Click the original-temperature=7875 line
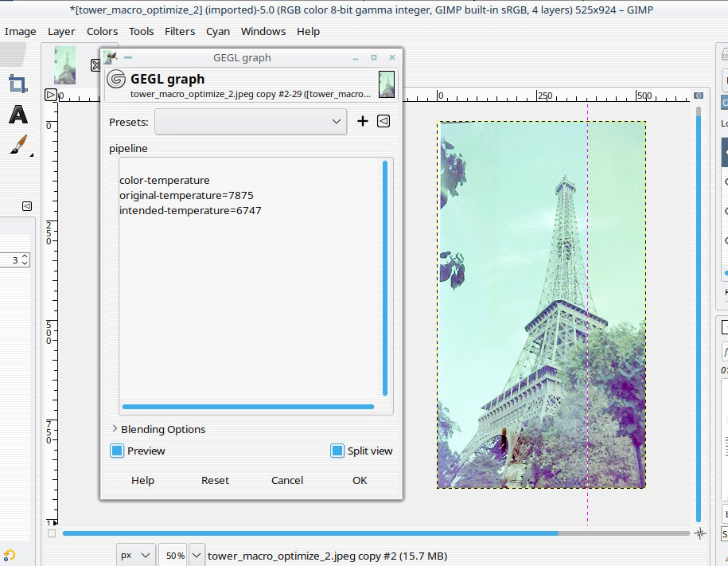The height and width of the screenshot is (566, 728). (x=186, y=195)
